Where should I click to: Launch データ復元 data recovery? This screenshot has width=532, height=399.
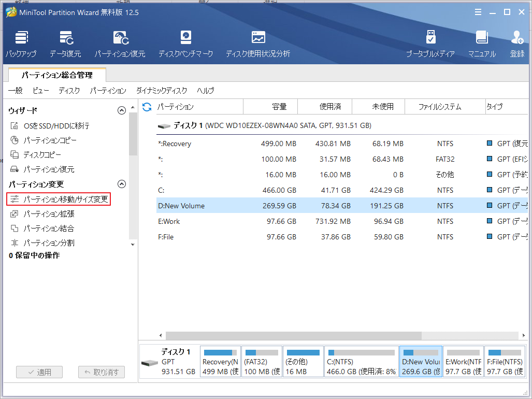(65, 44)
